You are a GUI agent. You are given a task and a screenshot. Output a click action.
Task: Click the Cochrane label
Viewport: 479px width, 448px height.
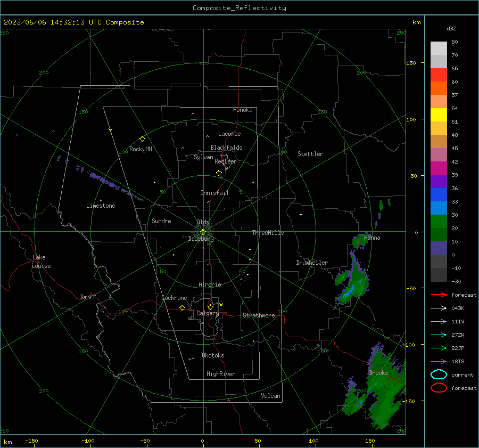pos(174,298)
